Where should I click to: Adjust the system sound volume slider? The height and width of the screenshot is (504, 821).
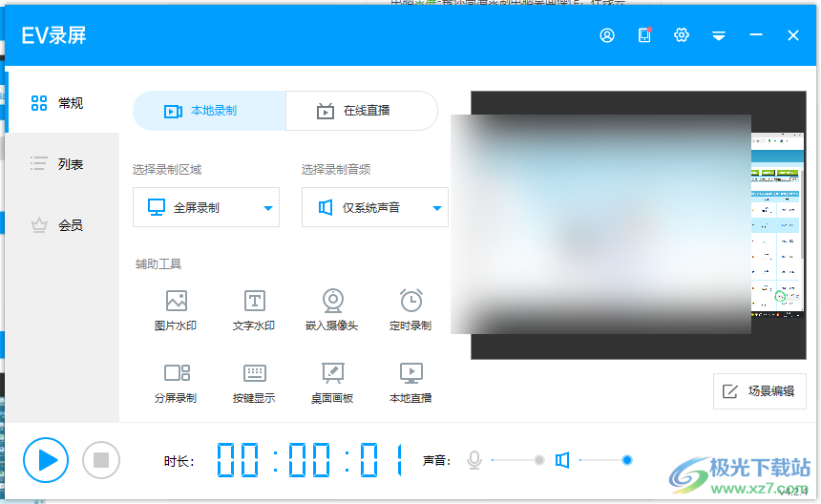606,460
